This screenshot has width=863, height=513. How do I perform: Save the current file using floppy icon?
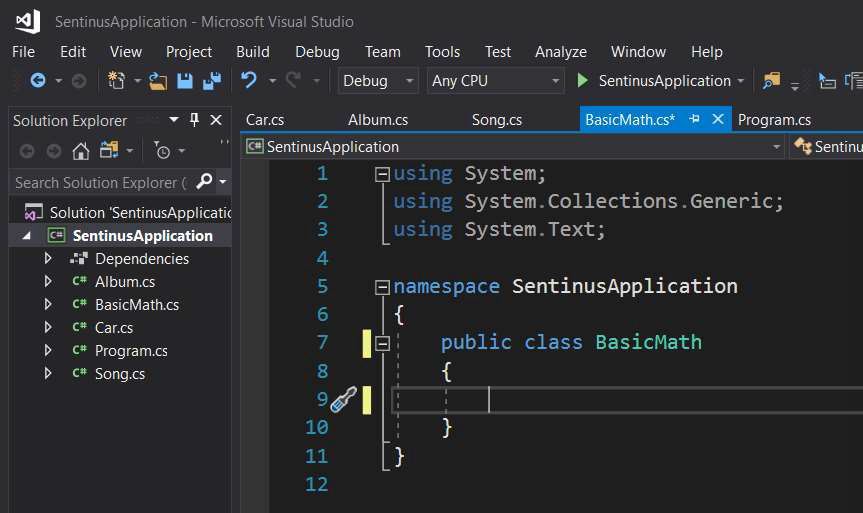[x=185, y=81]
